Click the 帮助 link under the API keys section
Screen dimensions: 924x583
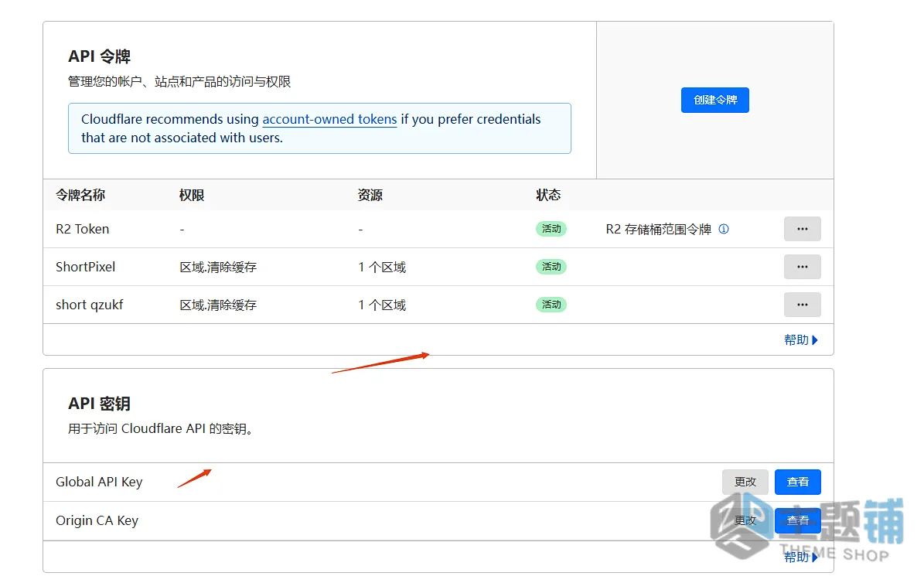pos(801,557)
